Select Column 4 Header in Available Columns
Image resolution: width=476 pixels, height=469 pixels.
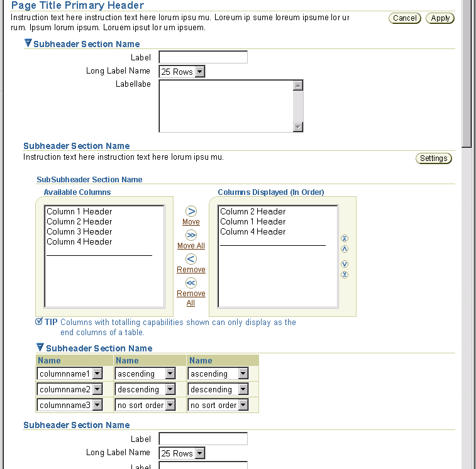(79, 241)
